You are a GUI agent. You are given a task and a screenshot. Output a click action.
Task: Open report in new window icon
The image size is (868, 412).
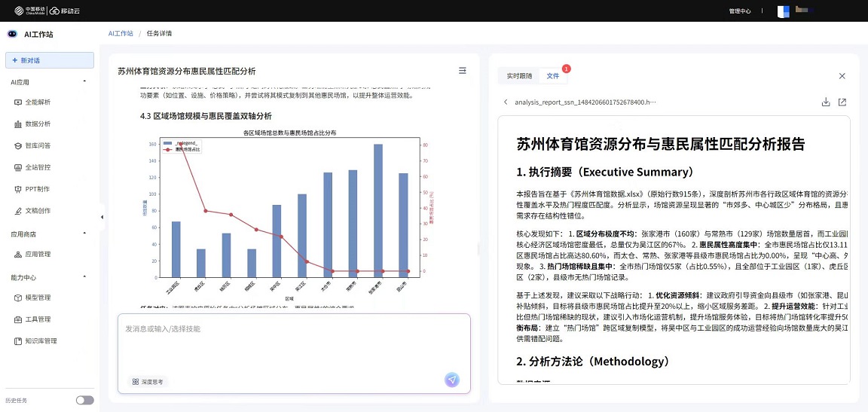pyautogui.click(x=842, y=102)
